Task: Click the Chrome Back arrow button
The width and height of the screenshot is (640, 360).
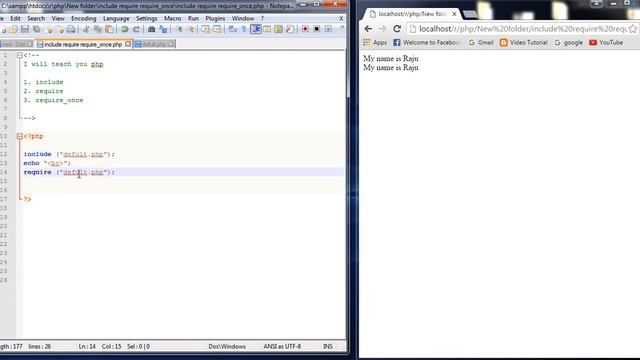Action: 368,29
